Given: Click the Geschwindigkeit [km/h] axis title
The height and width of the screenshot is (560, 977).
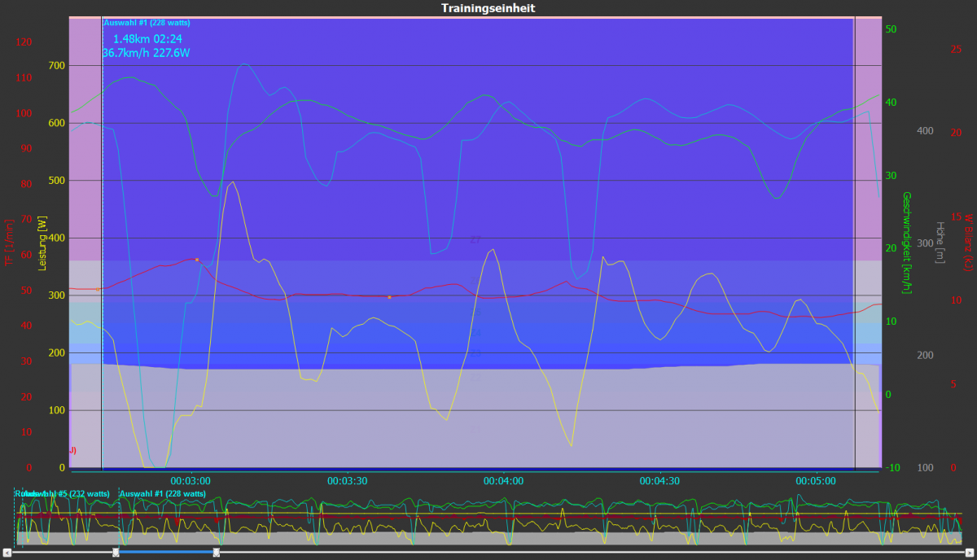Looking at the screenshot, I should (x=906, y=243).
